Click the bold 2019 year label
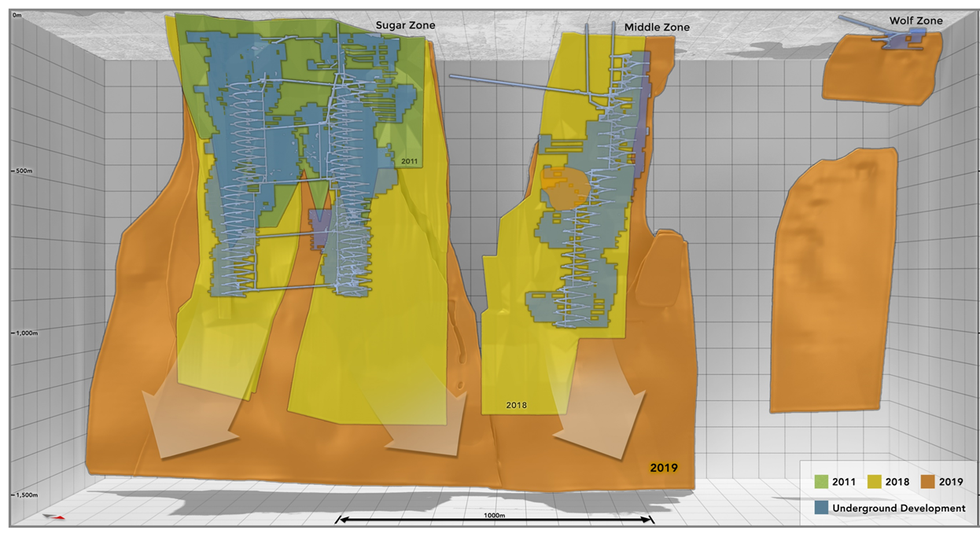Screen dimensions: 980x537 click(665, 467)
